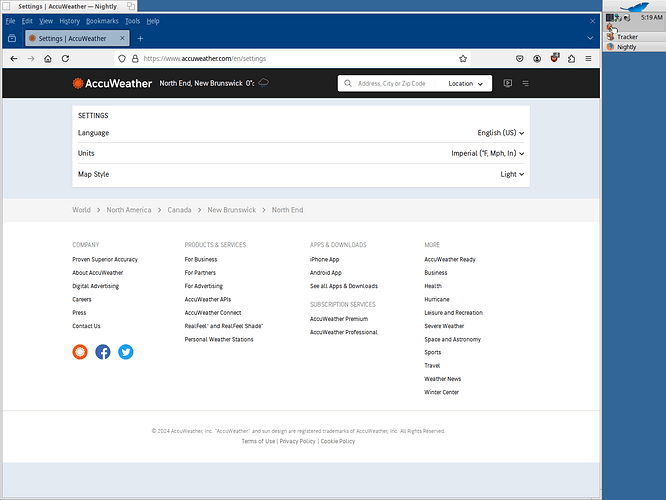The width and height of the screenshot is (666, 500).
Task: Open a new tab with plus icon
Action: 140,38
